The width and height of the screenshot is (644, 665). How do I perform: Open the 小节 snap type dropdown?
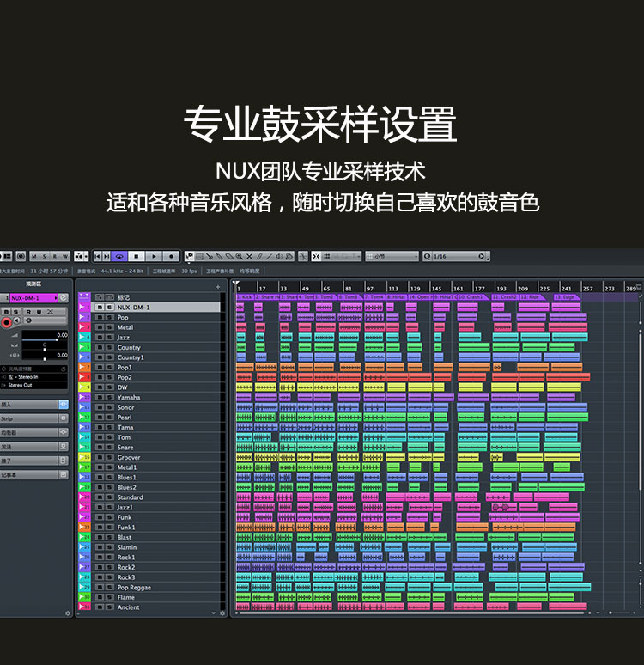click(x=391, y=256)
